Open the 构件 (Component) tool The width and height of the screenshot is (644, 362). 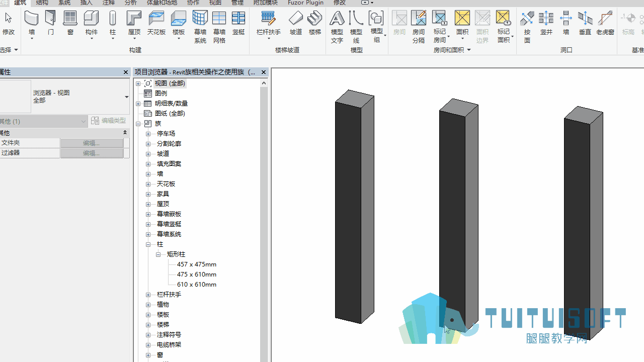coord(91,24)
